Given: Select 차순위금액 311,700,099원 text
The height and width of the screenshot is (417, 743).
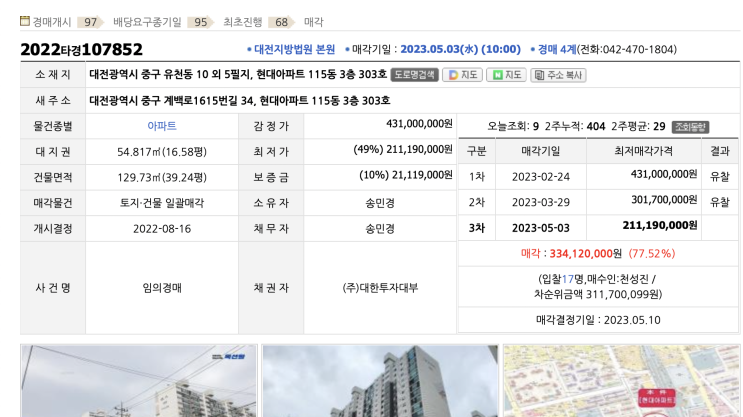Looking at the screenshot, I should pyautogui.click(x=598, y=294).
